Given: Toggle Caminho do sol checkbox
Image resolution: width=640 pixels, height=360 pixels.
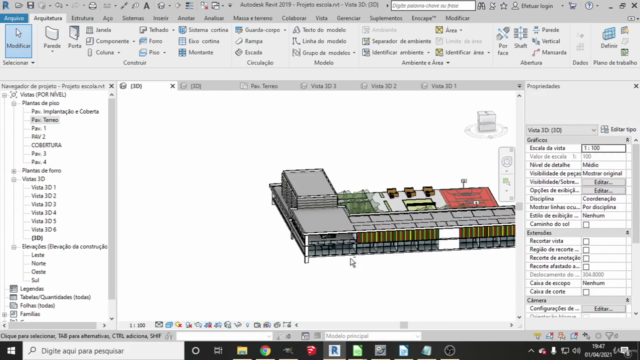Looking at the screenshot, I should [586, 224].
